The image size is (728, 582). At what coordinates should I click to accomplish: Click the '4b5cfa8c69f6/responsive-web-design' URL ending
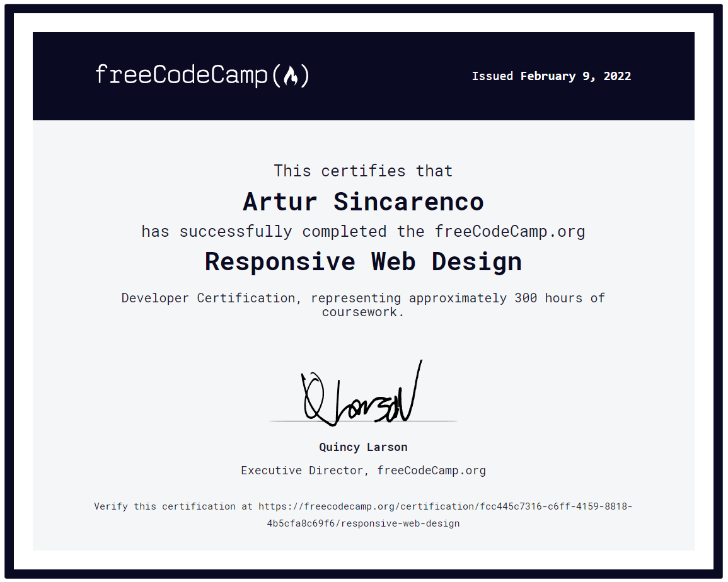(x=363, y=523)
